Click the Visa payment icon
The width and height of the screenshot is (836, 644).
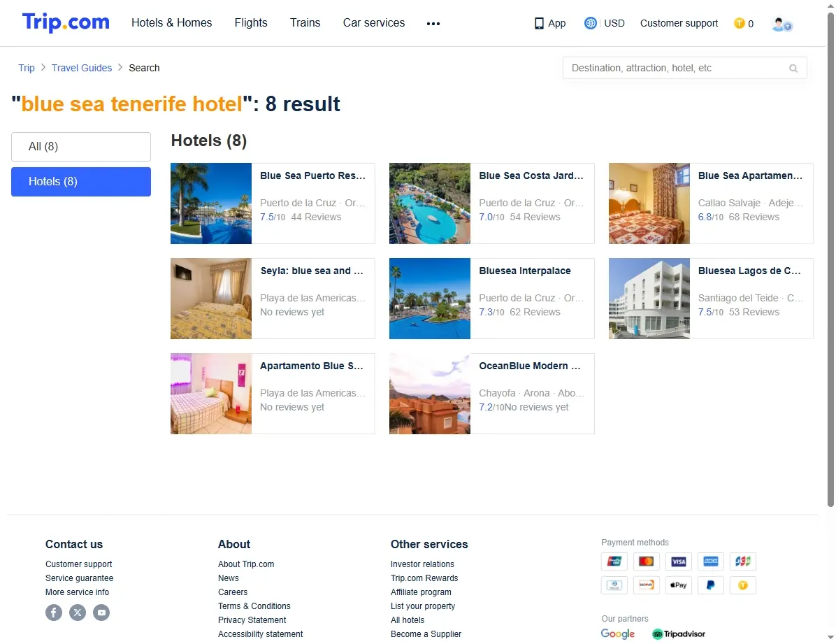pos(679,561)
